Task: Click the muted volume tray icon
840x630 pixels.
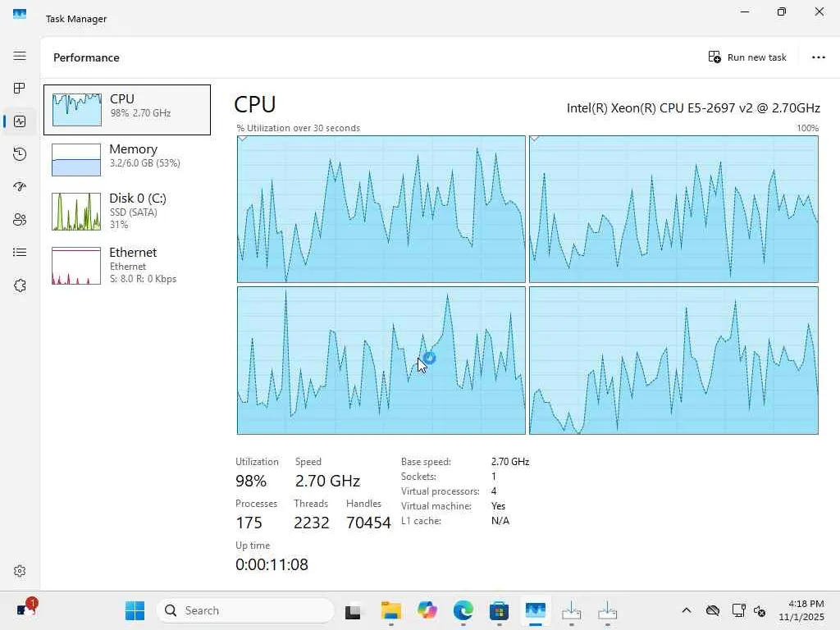Action: [760, 610]
